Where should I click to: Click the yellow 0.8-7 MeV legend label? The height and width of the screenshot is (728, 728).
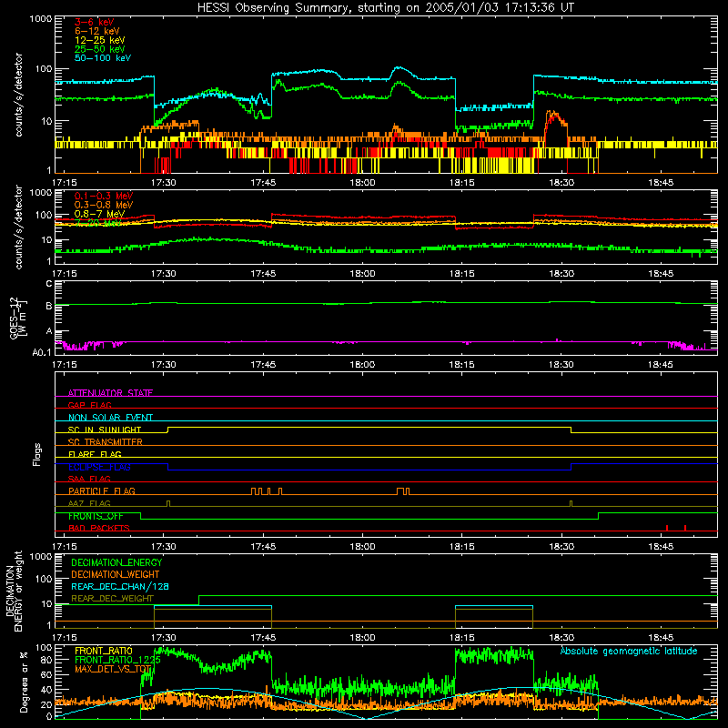pyautogui.click(x=99, y=214)
